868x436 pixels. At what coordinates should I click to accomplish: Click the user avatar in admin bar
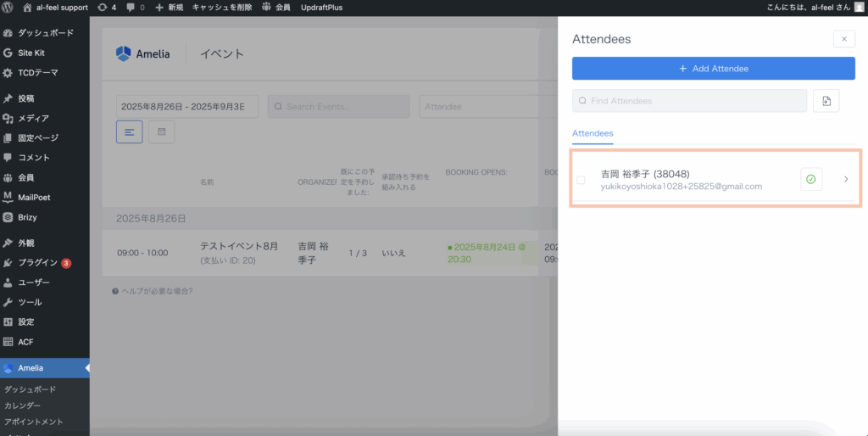[859, 7]
